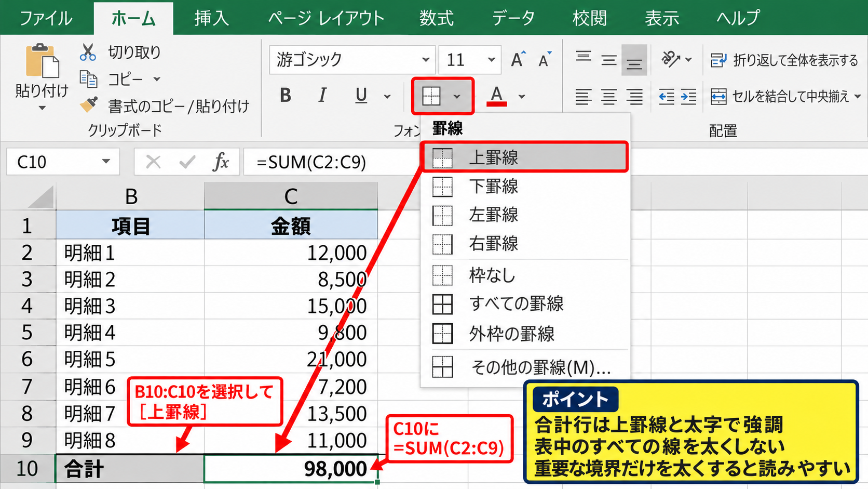The image size is (868, 489).
Task: Pick すべての罫線 from the borders menu
Action: pos(525,304)
